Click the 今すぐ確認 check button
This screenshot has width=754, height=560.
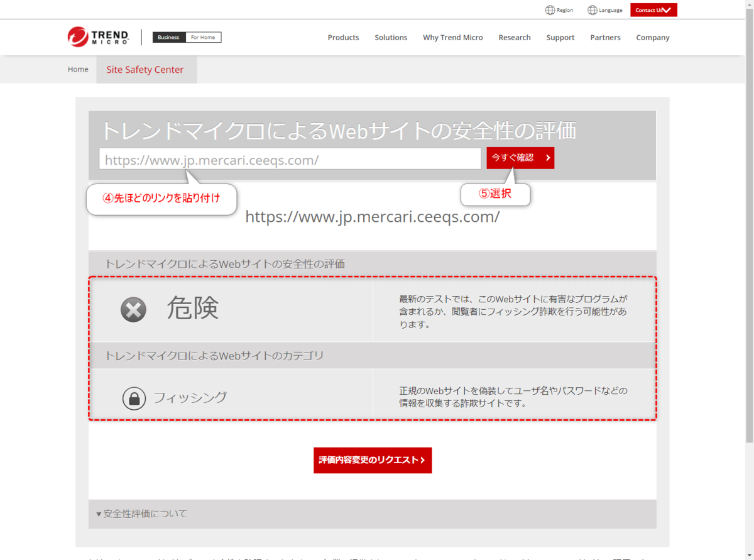tap(520, 158)
